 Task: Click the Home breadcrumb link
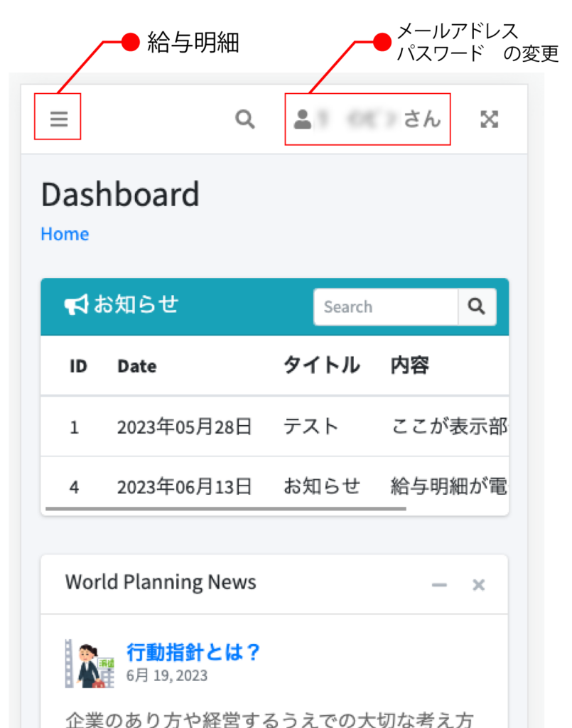click(65, 234)
